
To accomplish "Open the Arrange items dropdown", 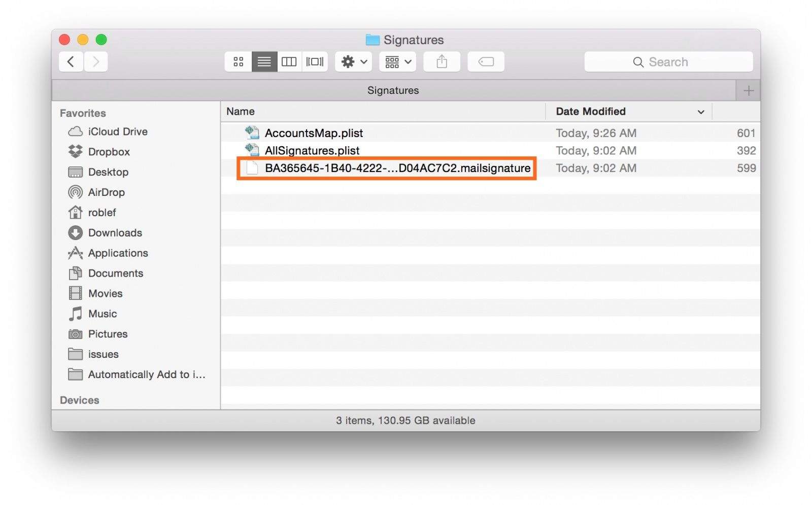I will 397,62.
